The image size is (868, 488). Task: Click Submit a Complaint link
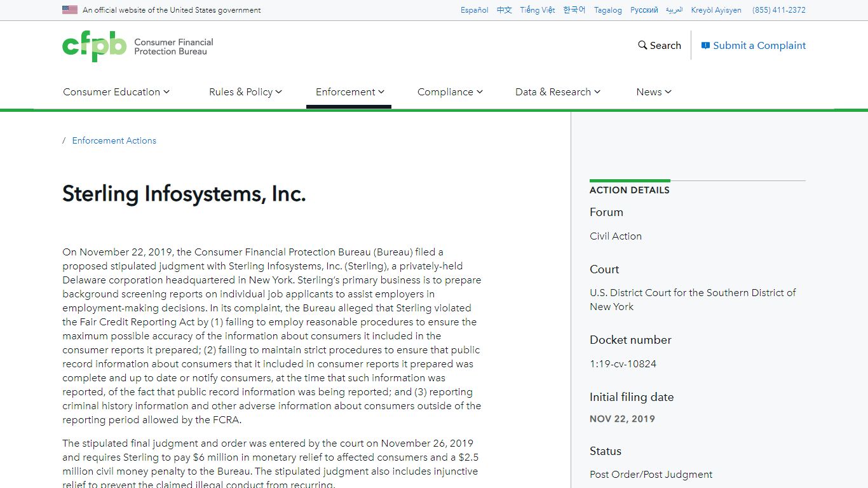pyautogui.click(x=754, y=45)
